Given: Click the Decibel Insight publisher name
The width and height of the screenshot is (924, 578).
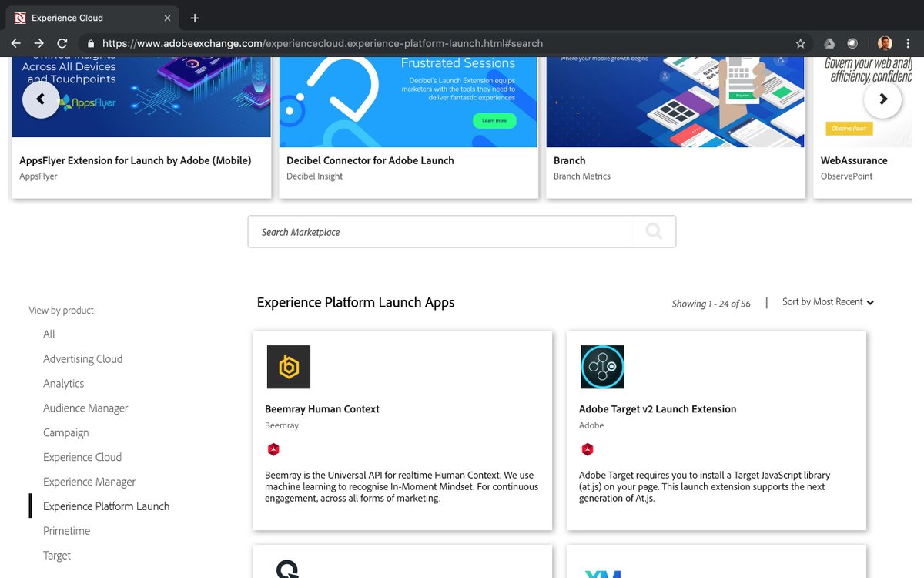Looking at the screenshot, I should point(314,176).
